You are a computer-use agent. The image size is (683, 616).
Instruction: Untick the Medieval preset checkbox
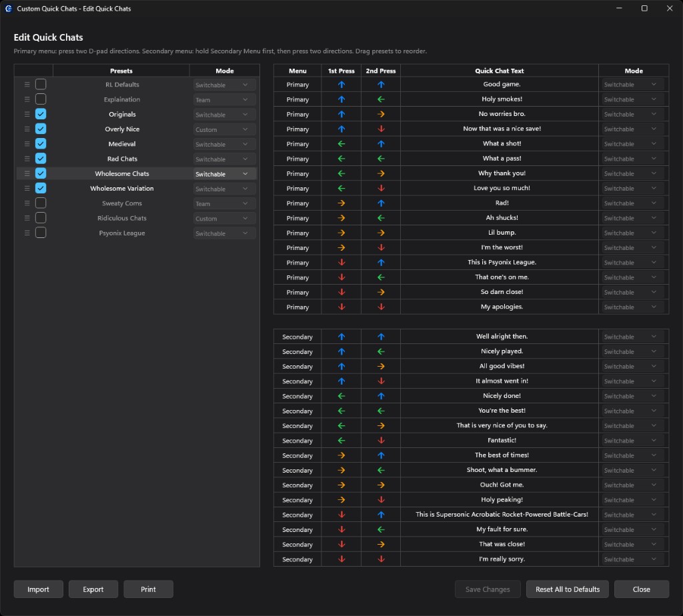point(41,143)
